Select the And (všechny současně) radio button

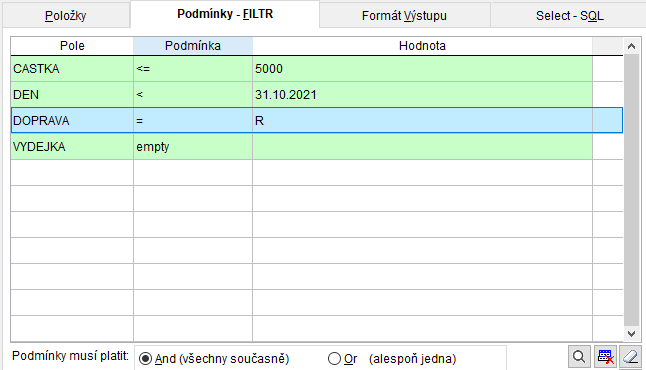[145, 358]
